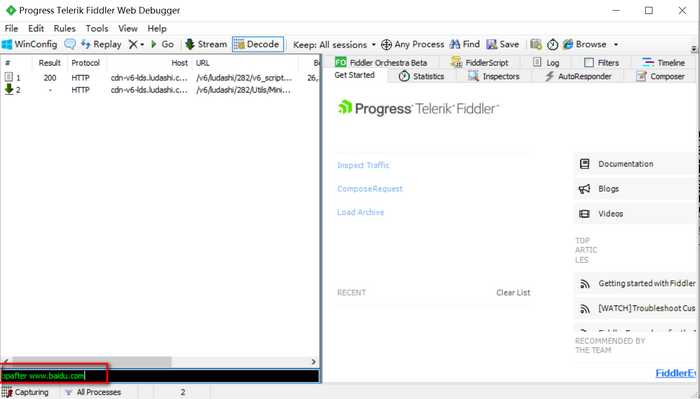The width and height of the screenshot is (700, 399).
Task: Sort sessions by Protocol column header
Action: coord(86,63)
